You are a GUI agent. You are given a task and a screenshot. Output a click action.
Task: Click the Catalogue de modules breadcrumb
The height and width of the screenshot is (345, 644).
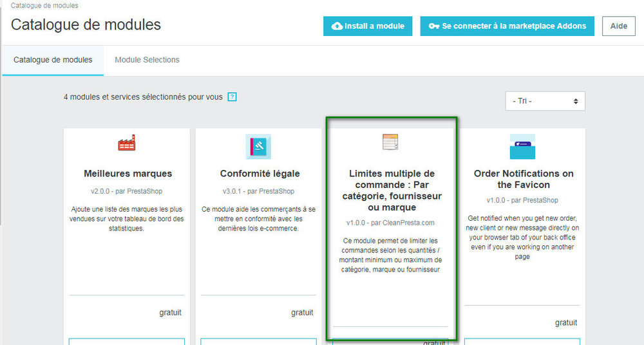(44, 5)
